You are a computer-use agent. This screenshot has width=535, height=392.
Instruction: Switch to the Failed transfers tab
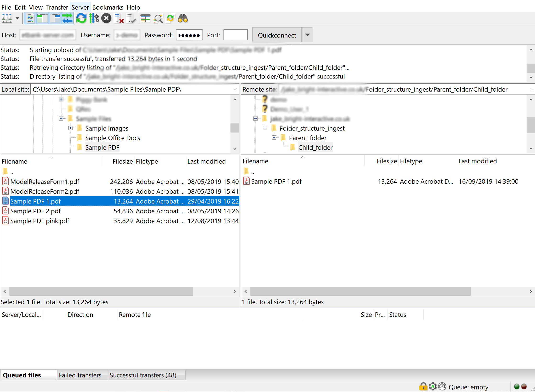[80, 375]
